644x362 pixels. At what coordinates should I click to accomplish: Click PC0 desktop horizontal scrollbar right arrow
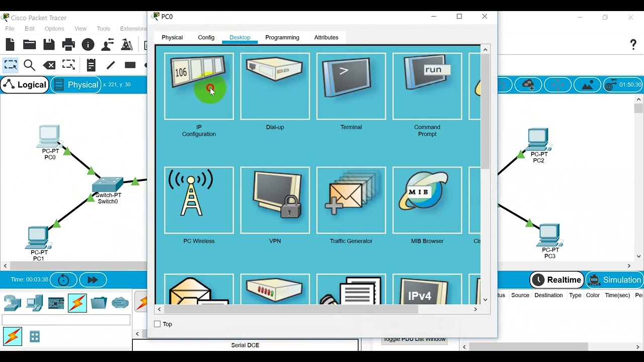point(475,309)
